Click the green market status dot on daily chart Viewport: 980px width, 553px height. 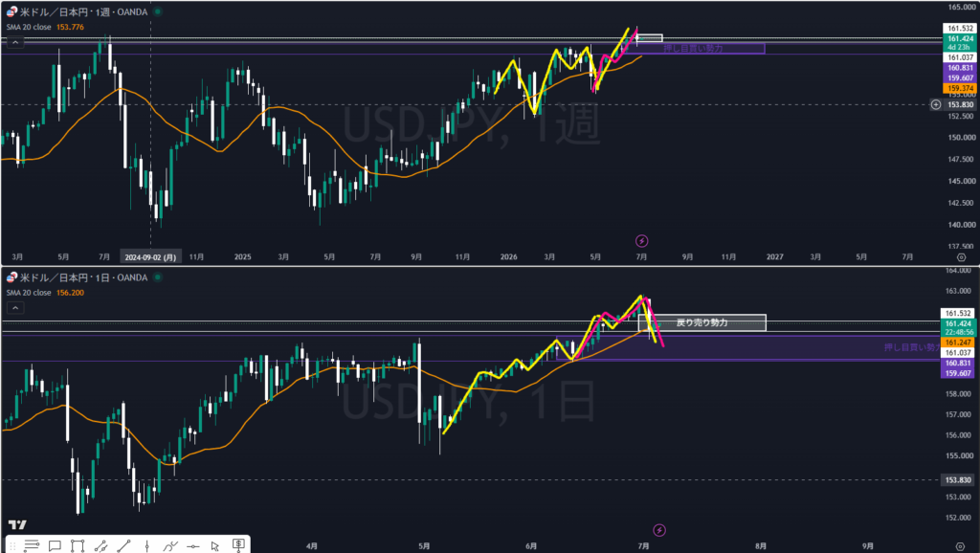click(158, 276)
